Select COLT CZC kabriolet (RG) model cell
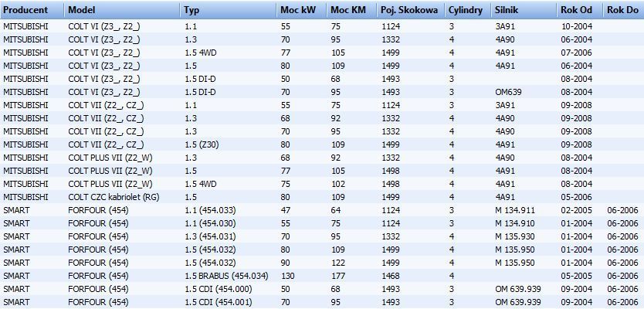644x309 pixels. coord(114,197)
